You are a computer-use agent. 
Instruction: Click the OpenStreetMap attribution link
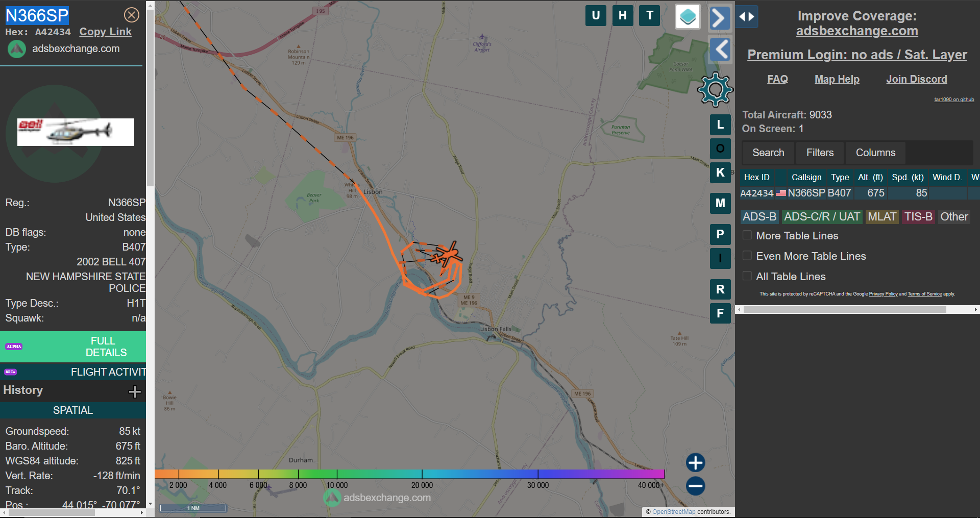click(x=674, y=512)
